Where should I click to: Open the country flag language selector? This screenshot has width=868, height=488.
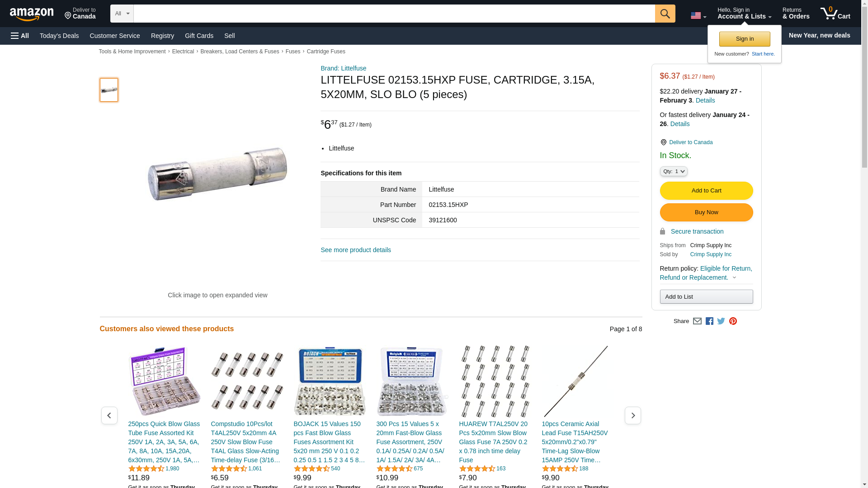tap(698, 16)
